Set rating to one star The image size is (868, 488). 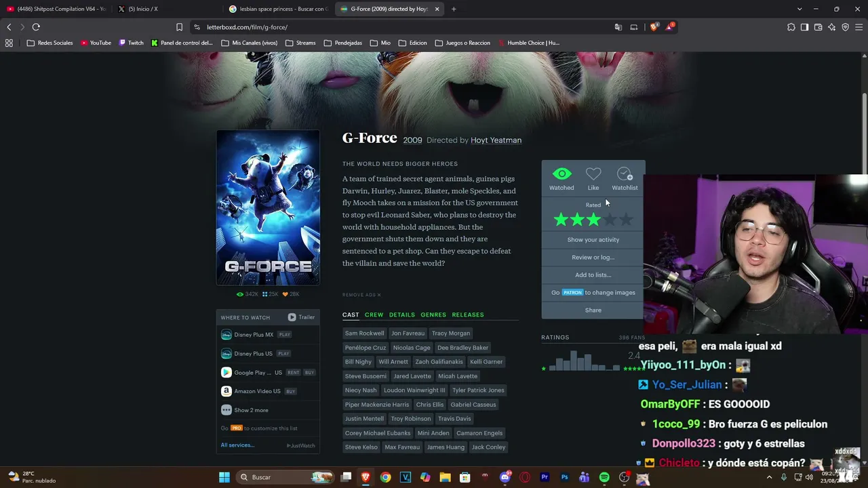coord(561,220)
